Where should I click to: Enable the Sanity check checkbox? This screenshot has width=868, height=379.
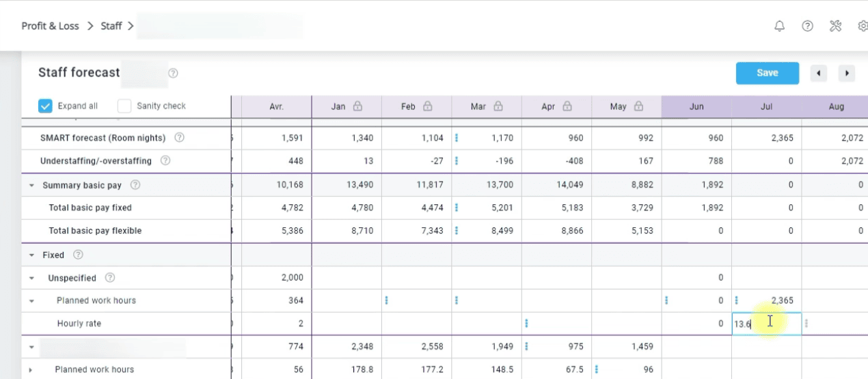coord(124,106)
